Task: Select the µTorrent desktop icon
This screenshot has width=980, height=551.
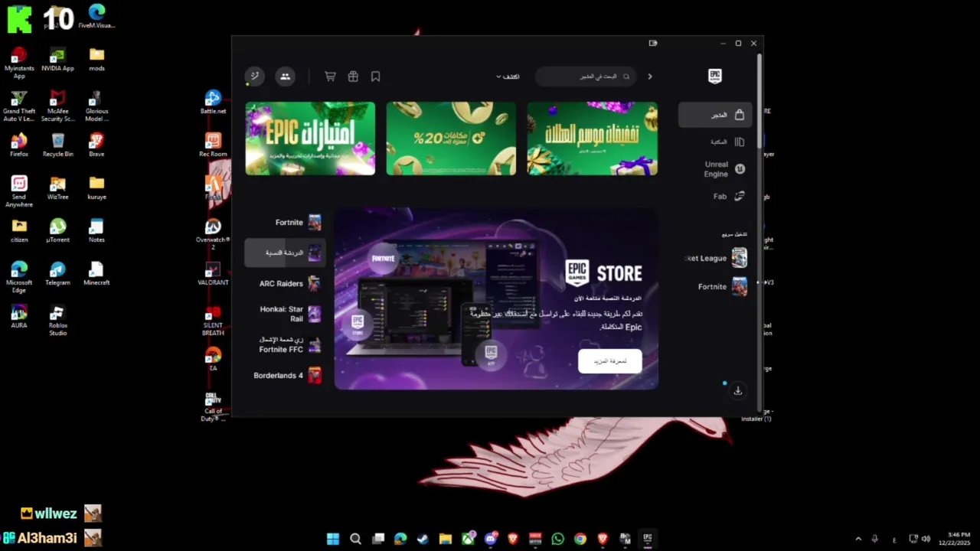Action: (x=57, y=231)
